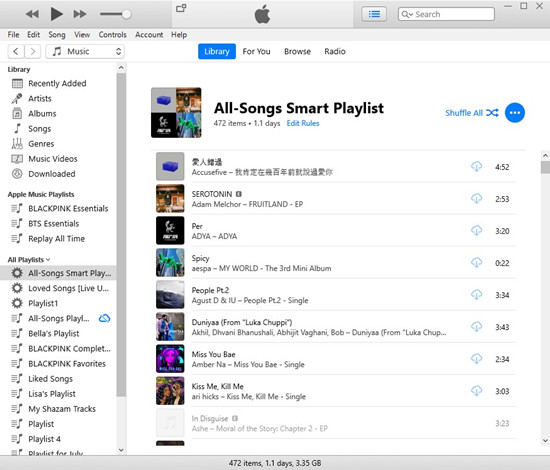Switch to the For You tab
This screenshot has height=470, width=550.
pyautogui.click(x=256, y=52)
